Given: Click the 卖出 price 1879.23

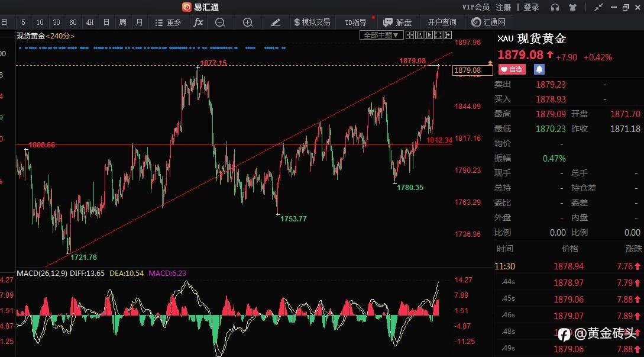Looking at the screenshot, I should (551, 85).
